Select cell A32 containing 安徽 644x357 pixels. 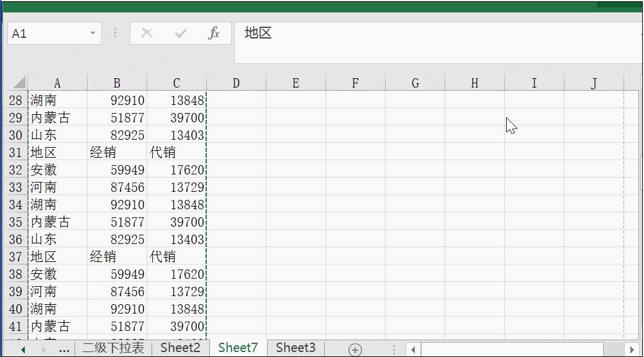[57, 170]
